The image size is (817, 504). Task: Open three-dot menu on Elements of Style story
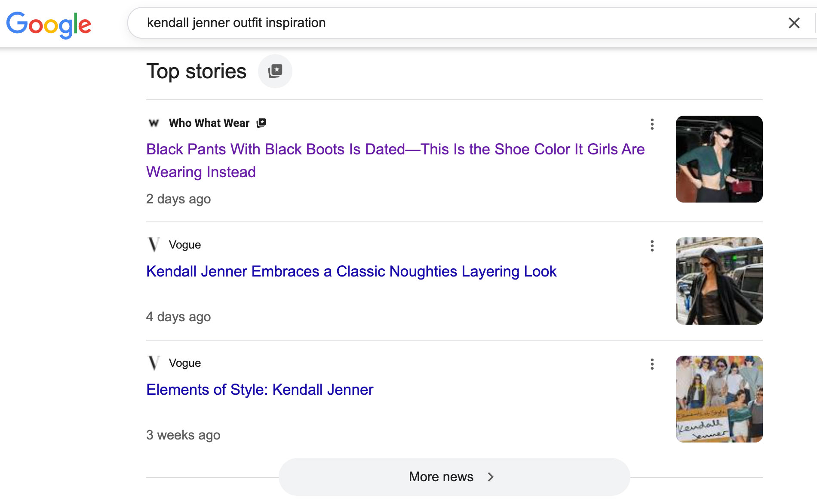pyautogui.click(x=652, y=364)
